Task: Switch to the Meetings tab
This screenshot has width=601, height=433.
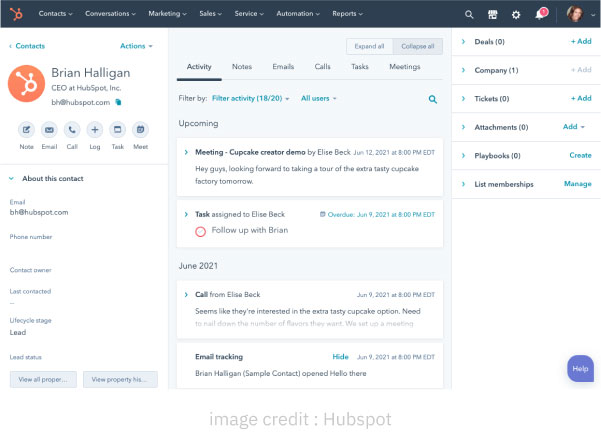Action: click(x=405, y=67)
